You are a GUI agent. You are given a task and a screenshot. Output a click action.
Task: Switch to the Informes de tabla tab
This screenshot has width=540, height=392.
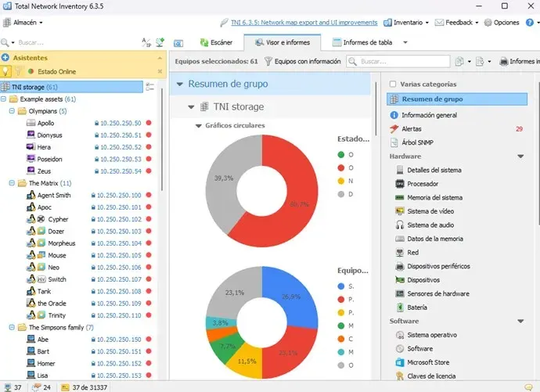pyautogui.click(x=362, y=42)
